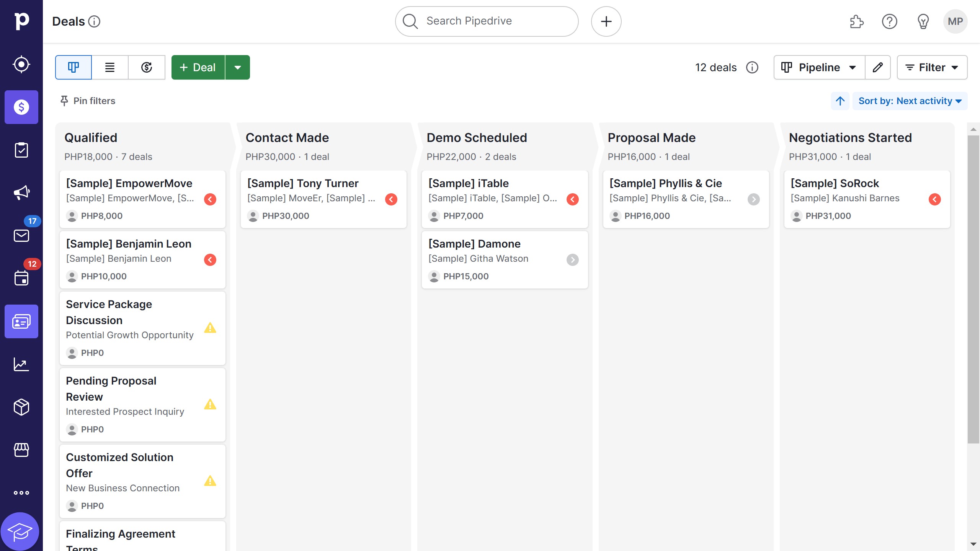
Task: Switch to pipeline kanban view
Action: 73,67
